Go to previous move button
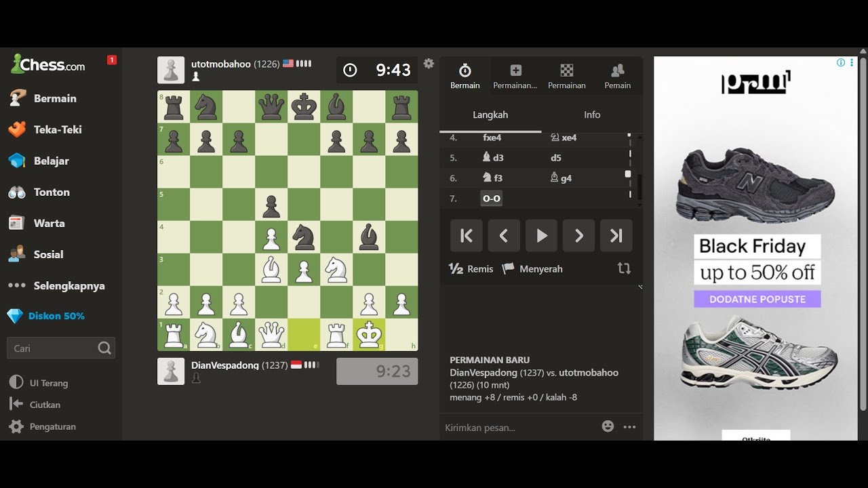 tap(504, 236)
